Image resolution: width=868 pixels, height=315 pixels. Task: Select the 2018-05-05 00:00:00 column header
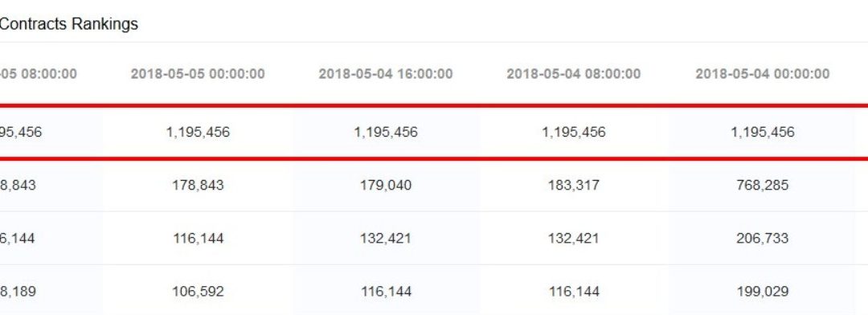pyautogui.click(x=198, y=74)
